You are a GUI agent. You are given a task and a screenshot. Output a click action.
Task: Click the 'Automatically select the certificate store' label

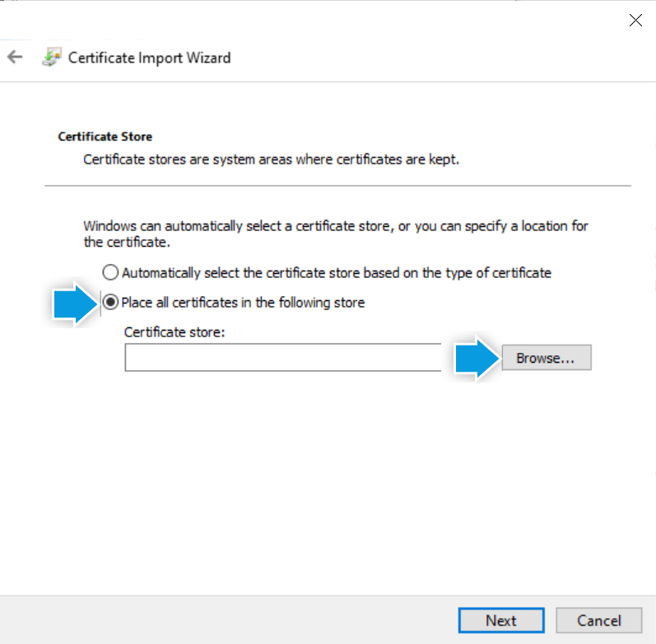tap(337, 273)
